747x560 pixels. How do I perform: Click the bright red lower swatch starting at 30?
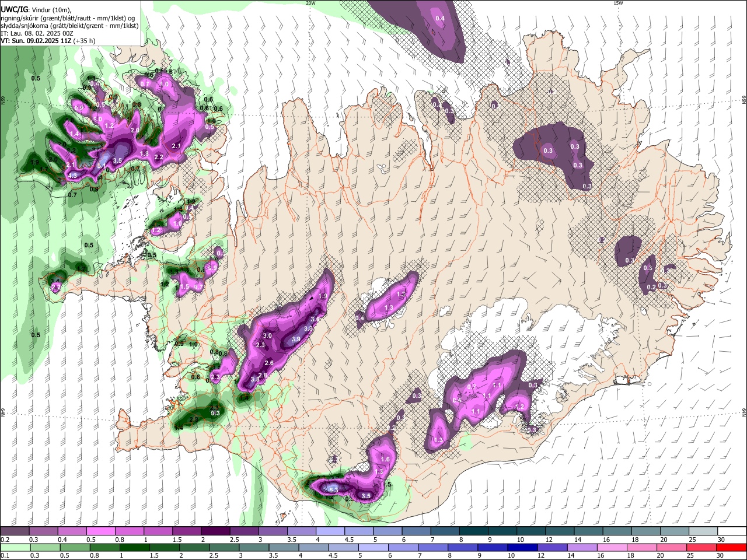(x=731, y=547)
